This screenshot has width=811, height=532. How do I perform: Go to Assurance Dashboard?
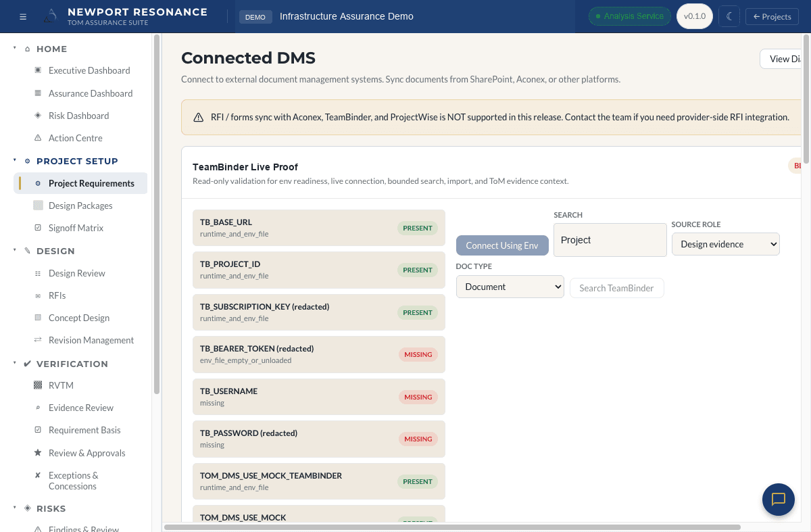click(91, 93)
